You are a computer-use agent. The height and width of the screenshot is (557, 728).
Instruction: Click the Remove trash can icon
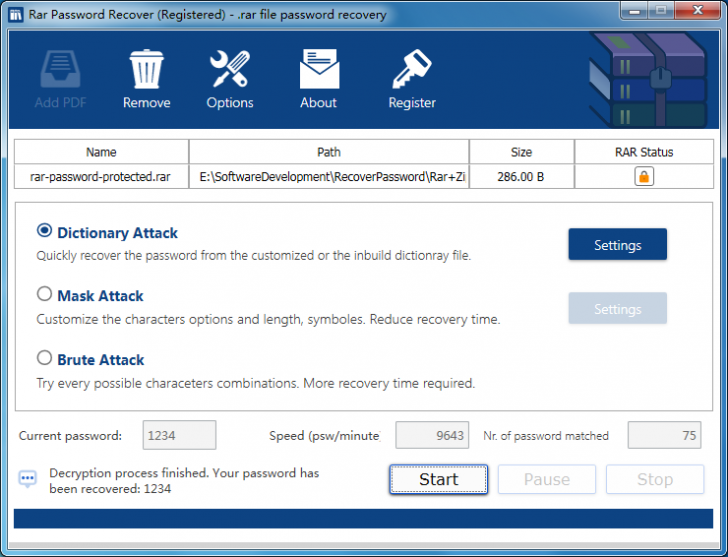click(146, 69)
